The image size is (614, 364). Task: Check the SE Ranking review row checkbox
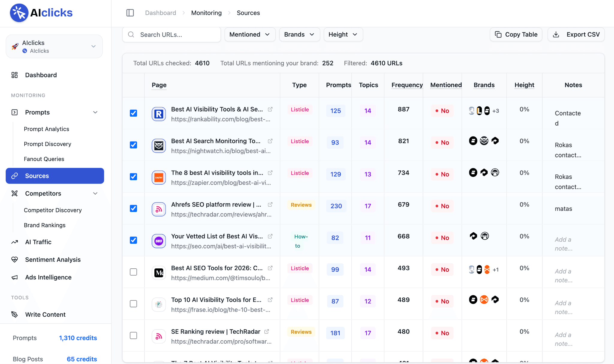click(133, 336)
